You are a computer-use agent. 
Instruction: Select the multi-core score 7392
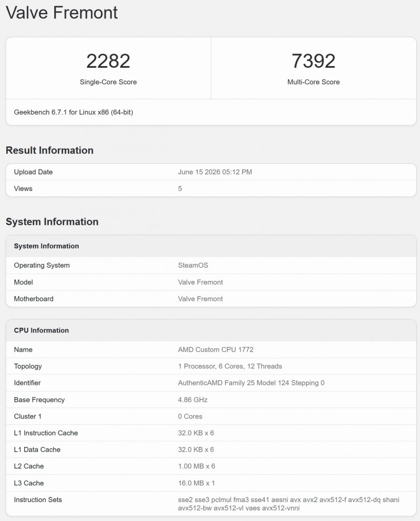click(x=313, y=61)
